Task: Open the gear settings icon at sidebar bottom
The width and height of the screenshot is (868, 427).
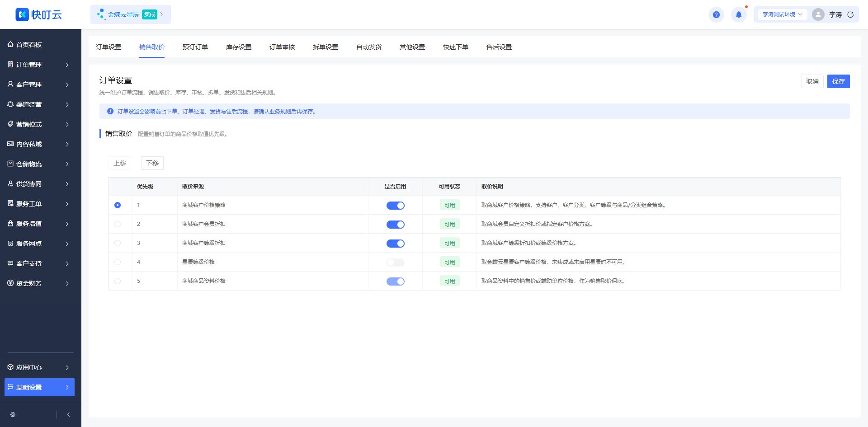Action: click(x=13, y=414)
